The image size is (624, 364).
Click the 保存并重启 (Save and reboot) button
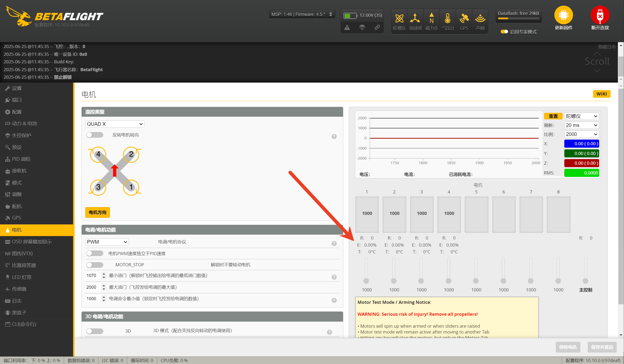click(x=602, y=347)
